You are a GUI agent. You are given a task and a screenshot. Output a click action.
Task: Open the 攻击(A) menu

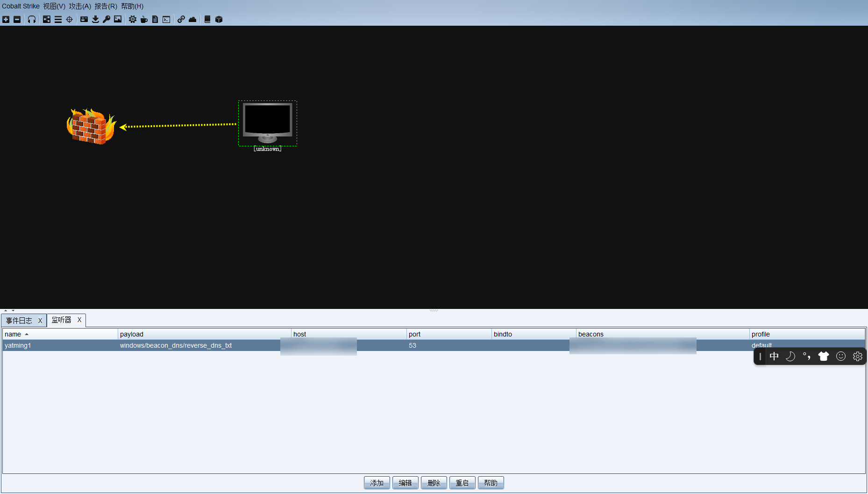click(x=79, y=6)
